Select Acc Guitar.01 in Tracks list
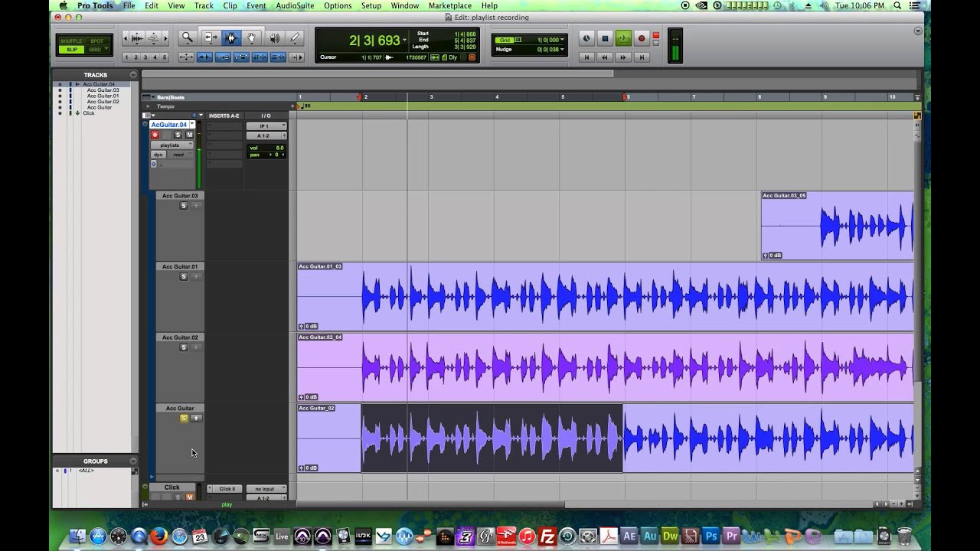This screenshot has height=551, width=980. tap(103, 96)
